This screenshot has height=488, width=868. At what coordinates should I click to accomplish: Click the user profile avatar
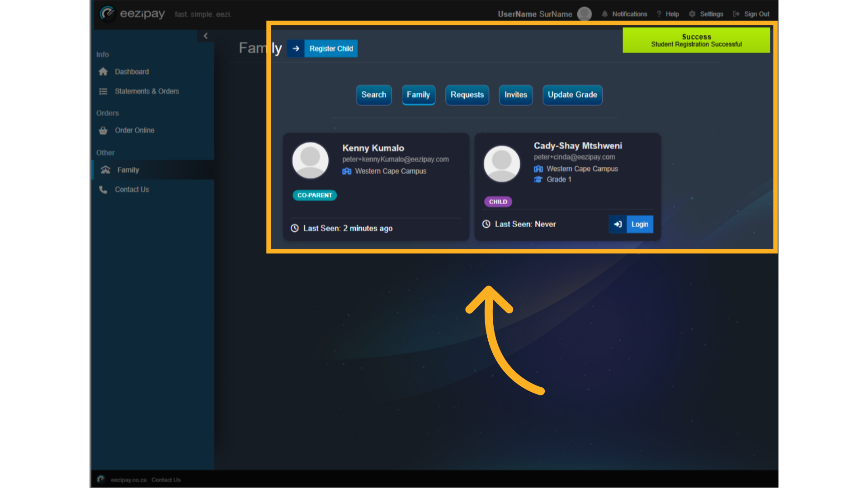[585, 14]
